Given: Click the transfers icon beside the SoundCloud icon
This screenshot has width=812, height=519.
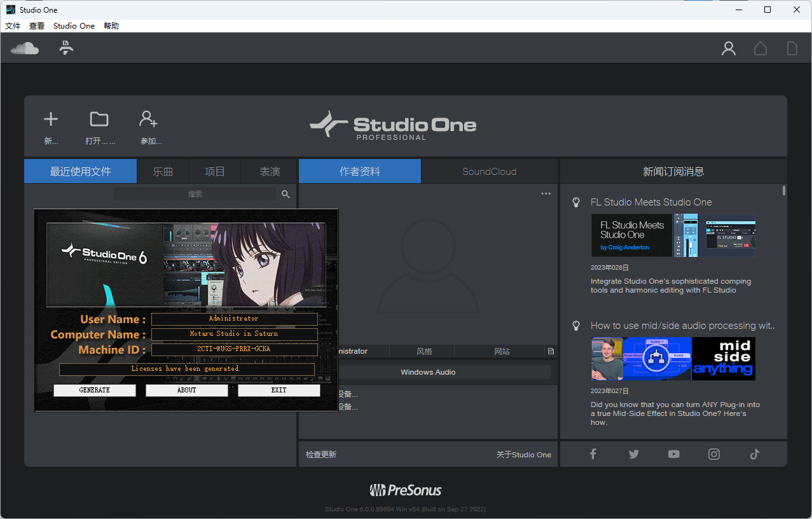Looking at the screenshot, I should coord(66,48).
